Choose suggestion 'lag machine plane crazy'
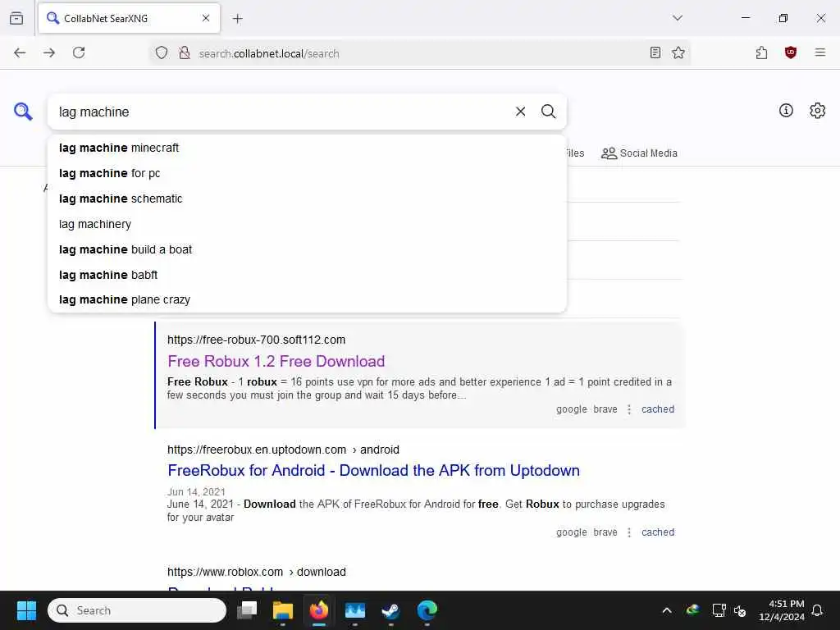This screenshot has height=630, width=840. pyautogui.click(x=307, y=299)
